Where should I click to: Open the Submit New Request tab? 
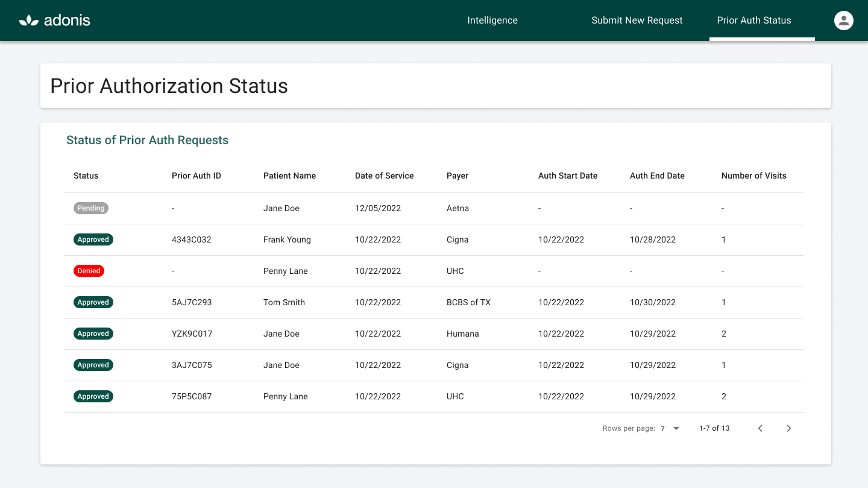[637, 20]
